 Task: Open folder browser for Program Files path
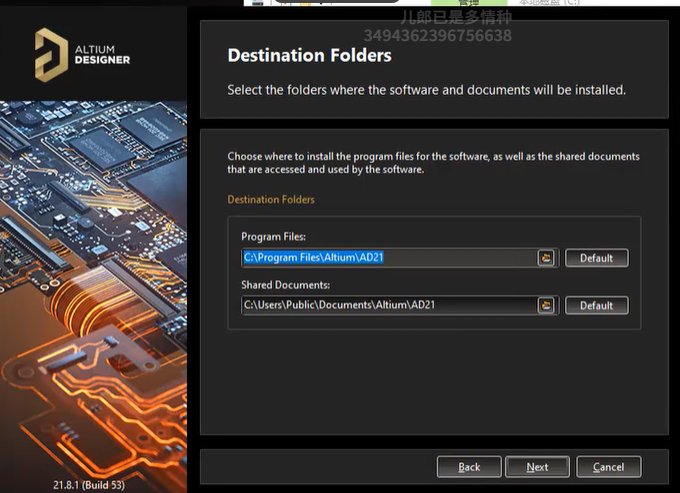[546, 258]
